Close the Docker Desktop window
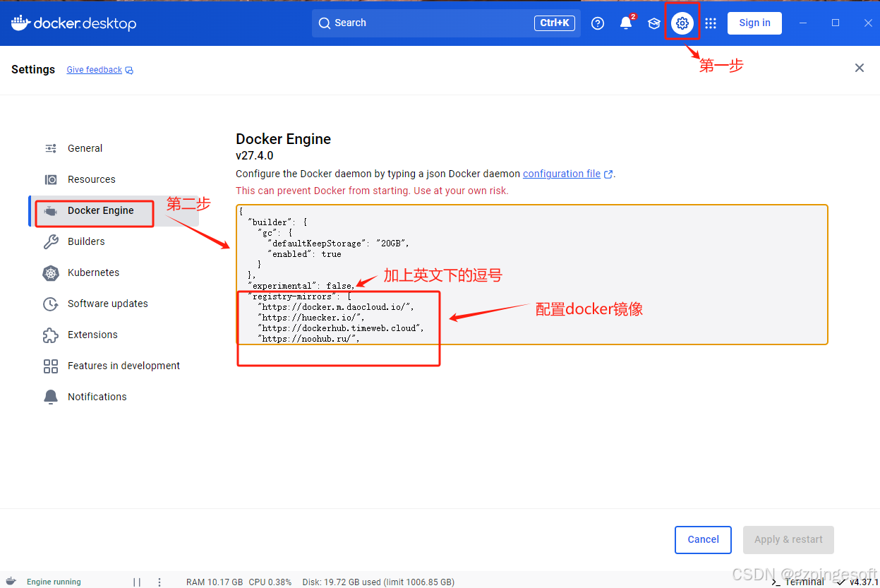Screen dimensions: 880x588 coord(869,23)
